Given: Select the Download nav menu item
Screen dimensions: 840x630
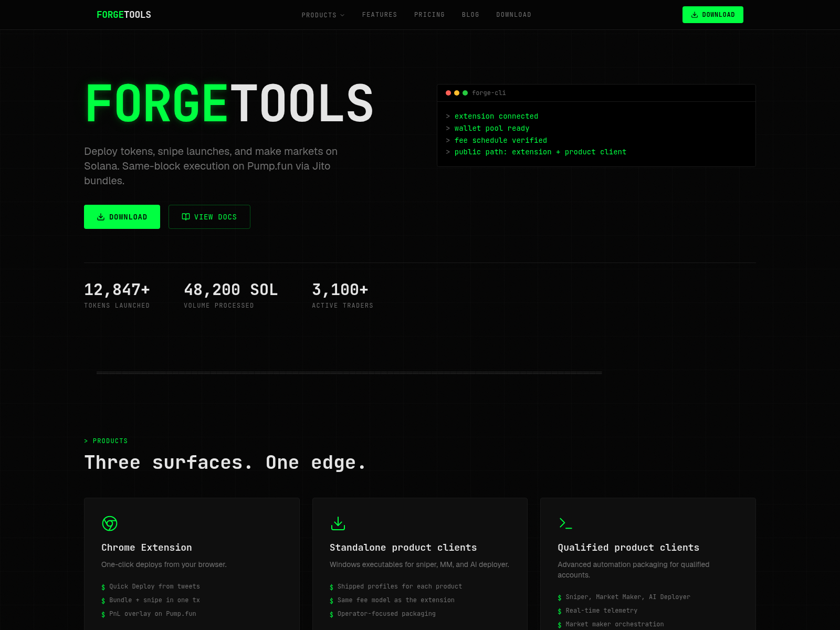Looking at the screenshot, I should pos(513,15).
